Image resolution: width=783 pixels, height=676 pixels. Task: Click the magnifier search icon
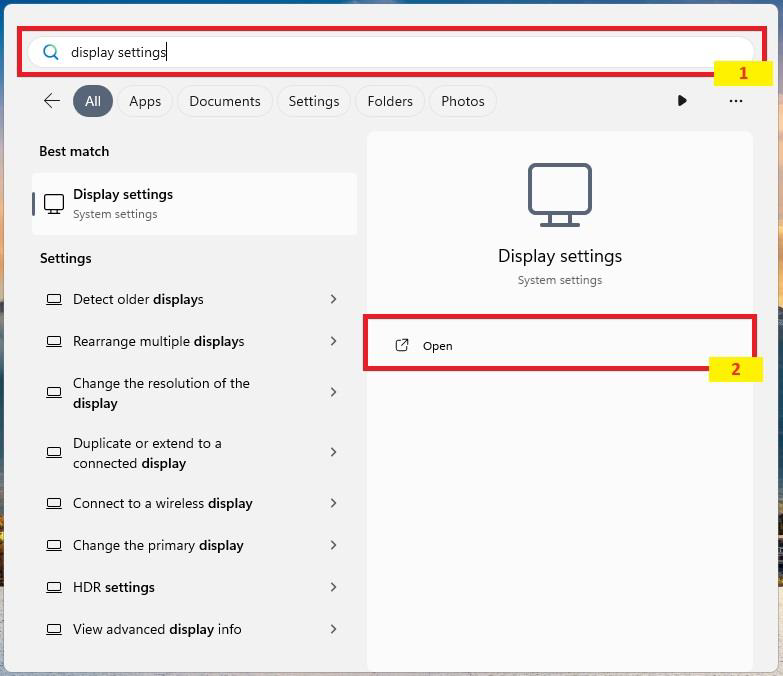[x=51, y=52]
